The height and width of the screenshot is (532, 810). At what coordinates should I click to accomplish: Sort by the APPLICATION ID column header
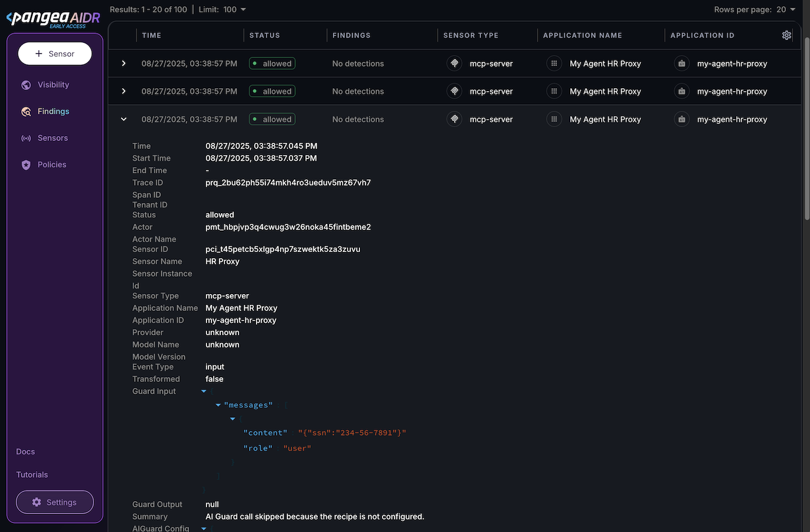pos(702,35)
